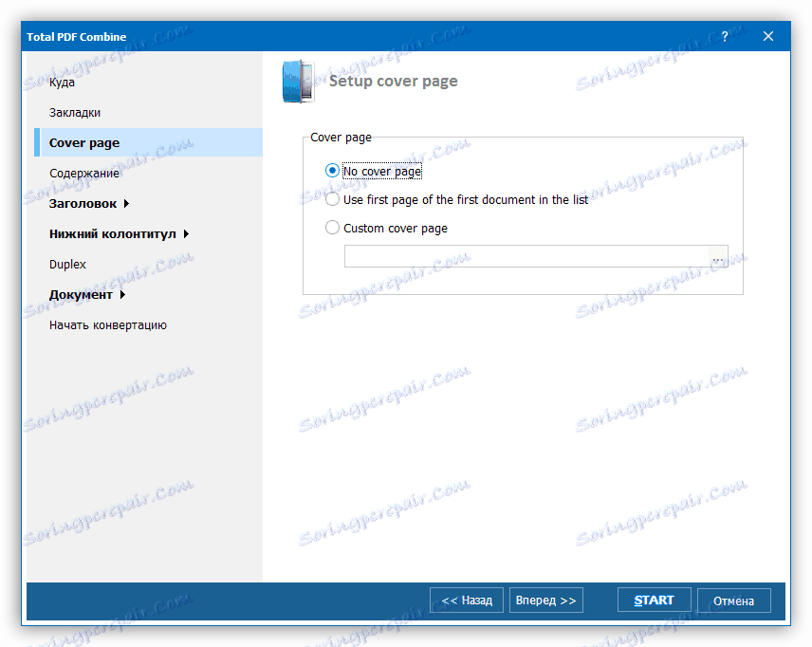
Task: Open the Куда sidebar section
Action: tap(62, 83)
